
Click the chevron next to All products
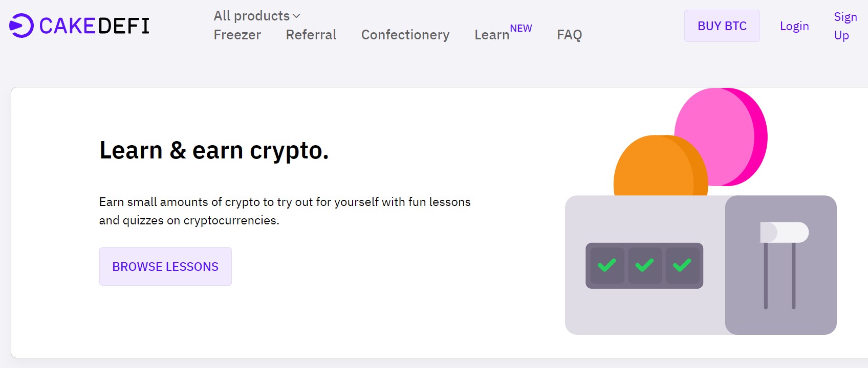point(296,16)
